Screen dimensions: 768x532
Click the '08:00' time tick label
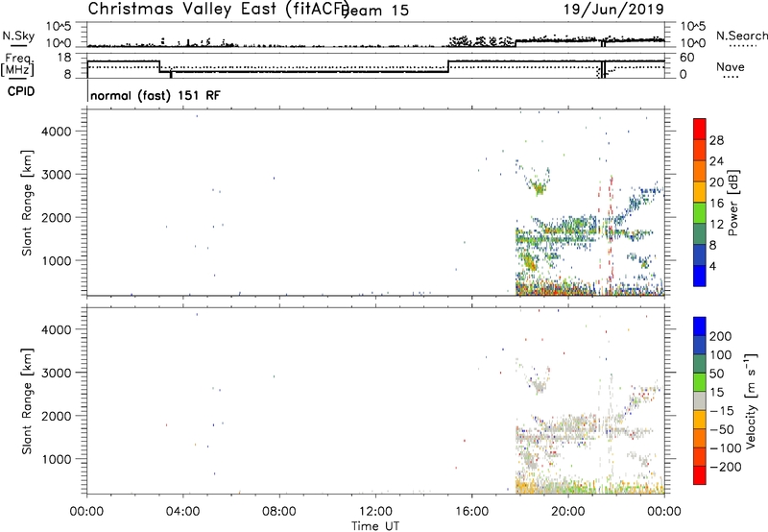pos(279,512)
